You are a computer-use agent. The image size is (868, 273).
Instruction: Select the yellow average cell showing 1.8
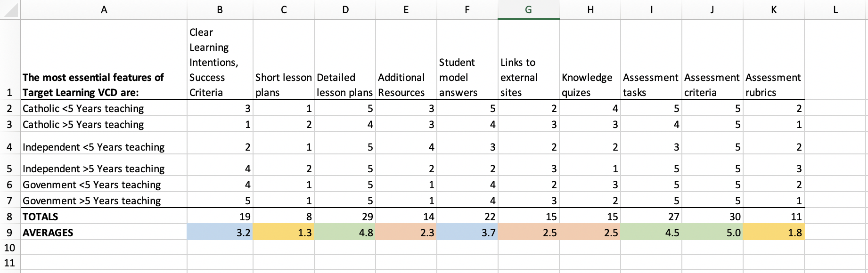(x=773, y=232)
